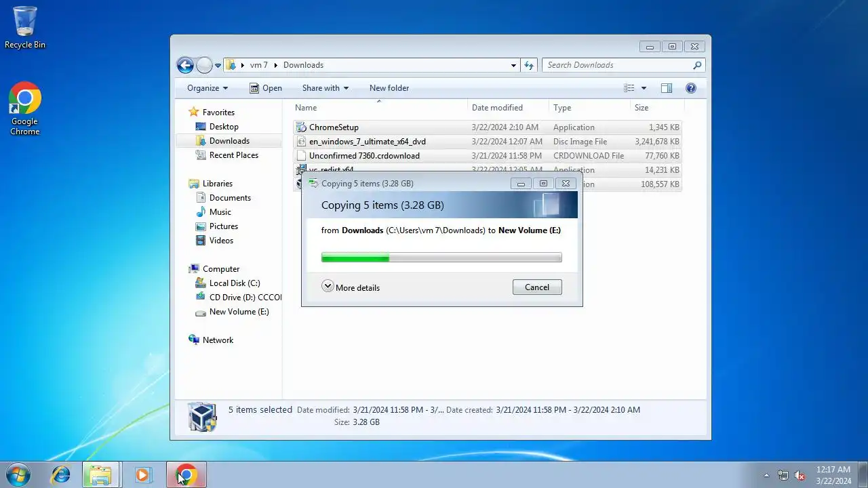Open the view options dropdown arrow
The image size is (868, 488).
coord(644,88)
